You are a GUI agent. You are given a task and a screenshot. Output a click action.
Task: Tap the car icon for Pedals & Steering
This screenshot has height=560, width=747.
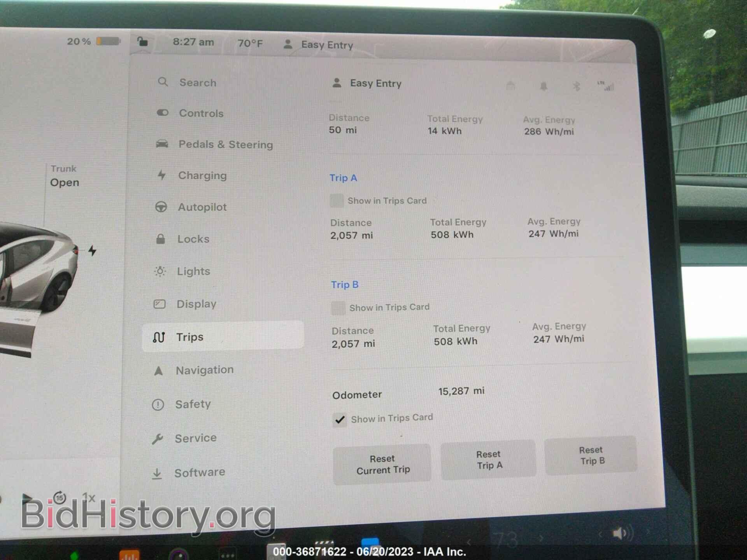tap(162, 144)
